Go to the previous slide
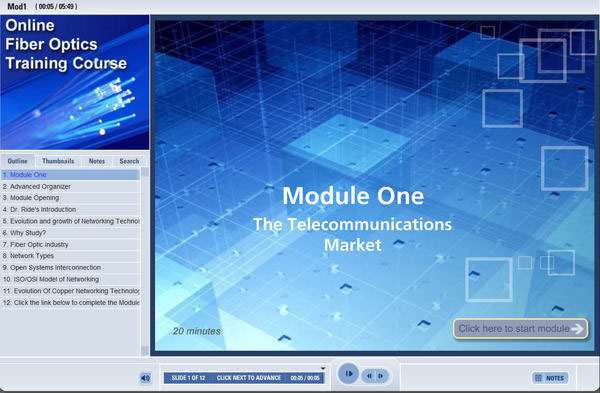The image size is (600, 393). (x=369, y=376)
